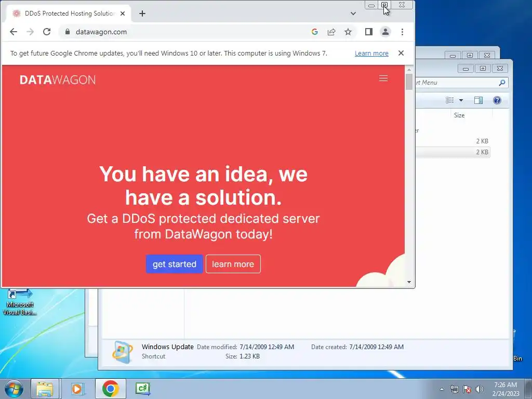
Task: Dismiss the Windows 7 update infobar
Action: [x=401, y=53]
